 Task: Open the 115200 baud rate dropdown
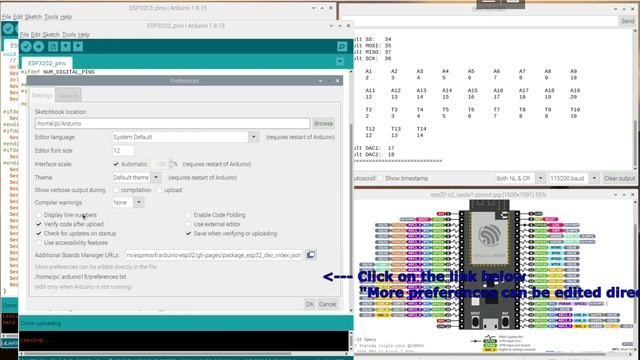point(573,178)
